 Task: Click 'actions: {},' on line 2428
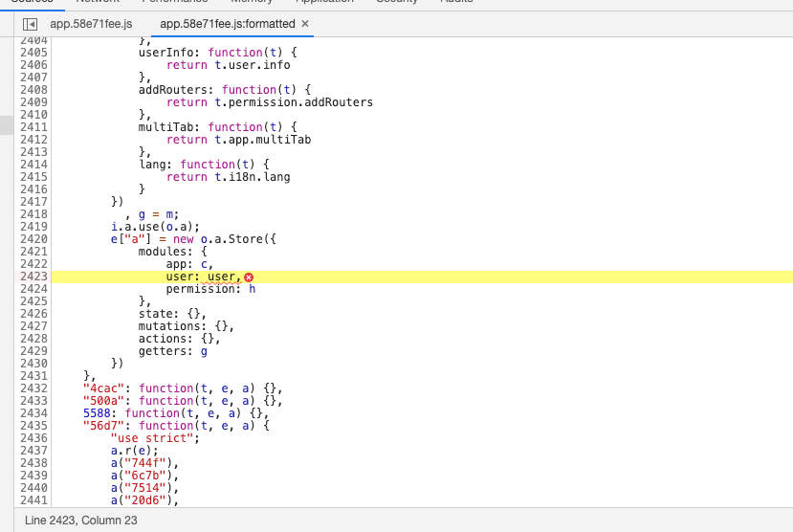[x=180, y=339]
